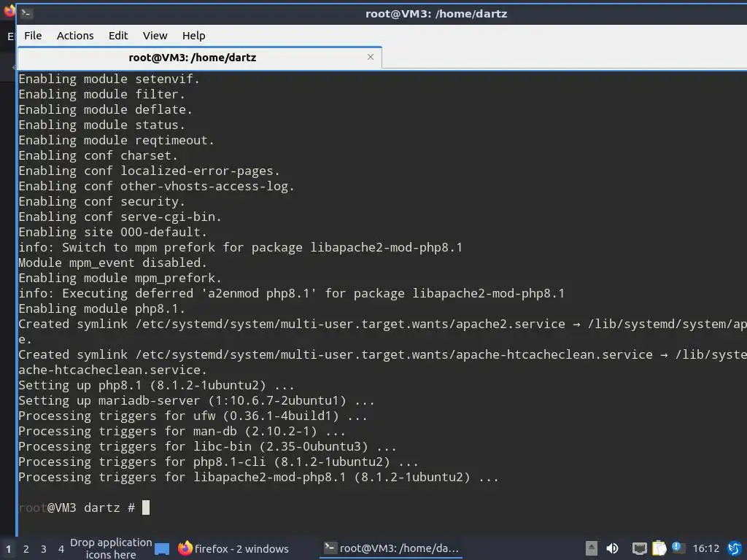
Task: Click the blue bird icon in the tray
Action: point(735,548)
